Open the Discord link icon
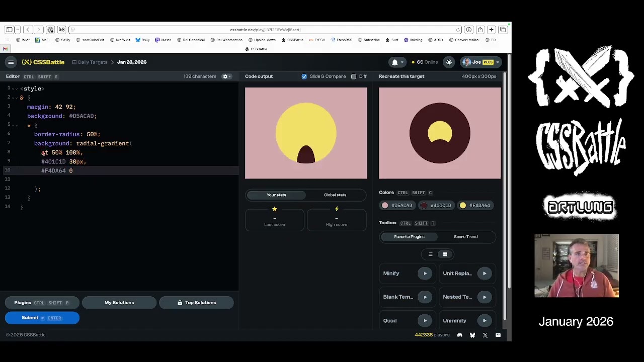644x362 pixels. pyautogui.click(x=459, y=335)
